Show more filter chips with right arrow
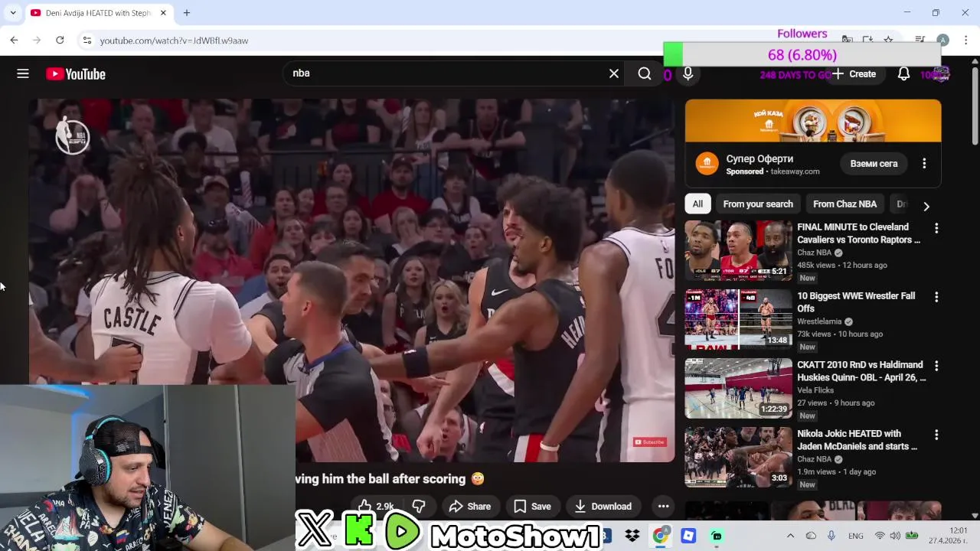 [x=926, y=206]
